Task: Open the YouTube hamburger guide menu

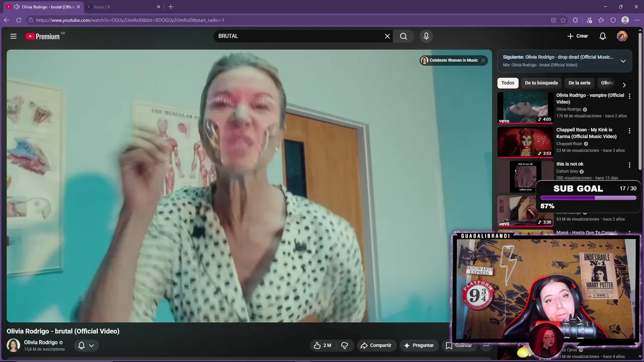Action: 14,36
